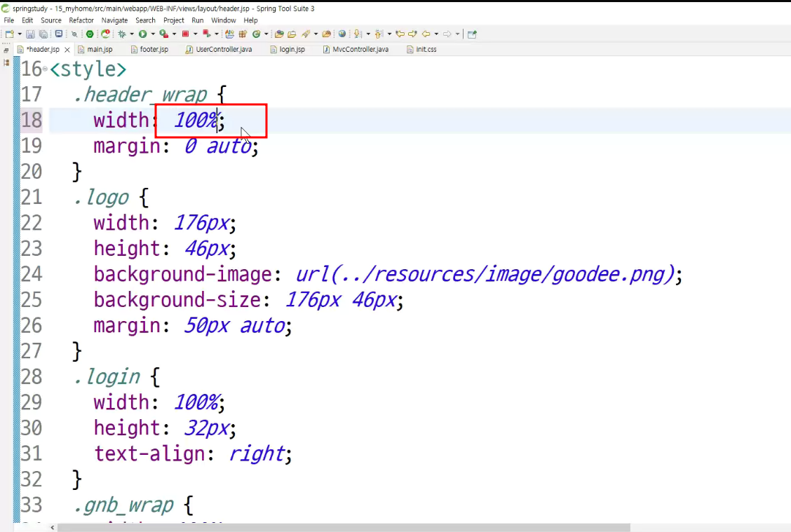Screen dimensions: 791x532
Task: Click the scroll-left arrow at editor bottom
Action: (x=53, y=528)
